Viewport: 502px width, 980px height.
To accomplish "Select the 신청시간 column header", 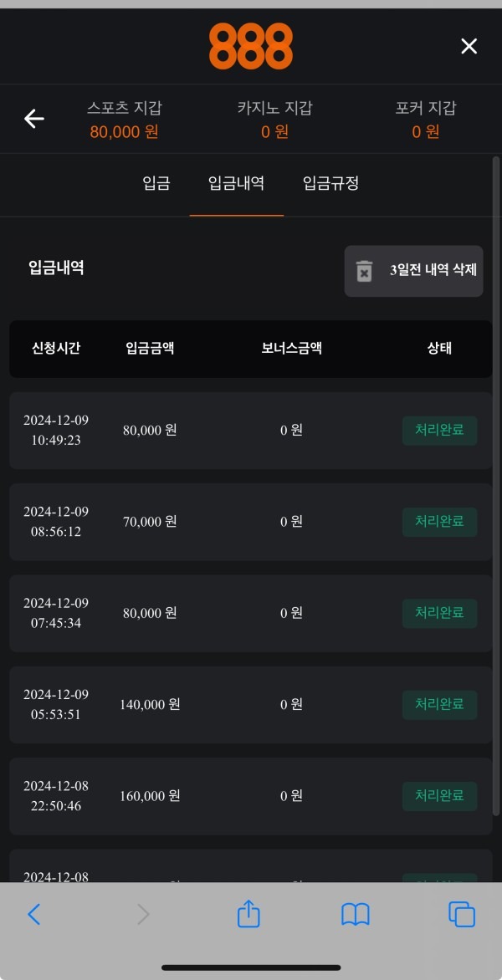I will tap(56, 349).
